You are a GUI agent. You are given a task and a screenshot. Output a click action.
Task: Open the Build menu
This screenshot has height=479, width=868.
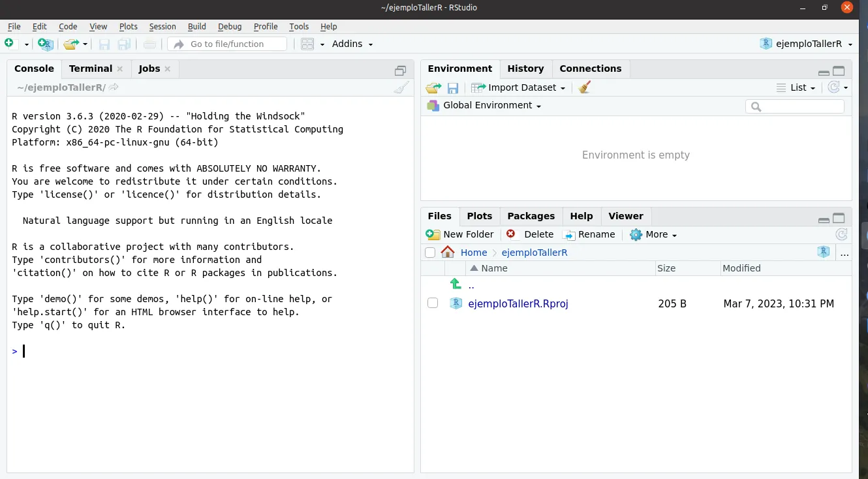coord(197,26)
